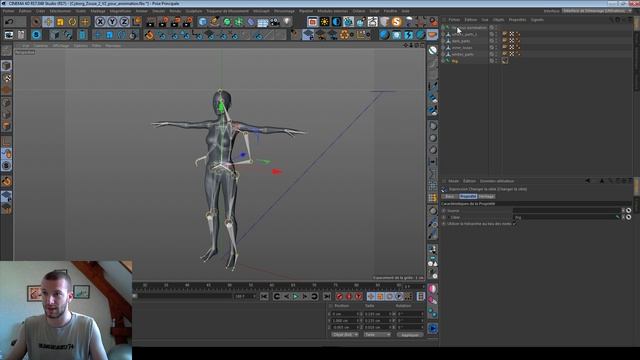Click the Cible link field containing Rig
This screenshot has height=360, width=640.
click(x=567, y=217)
